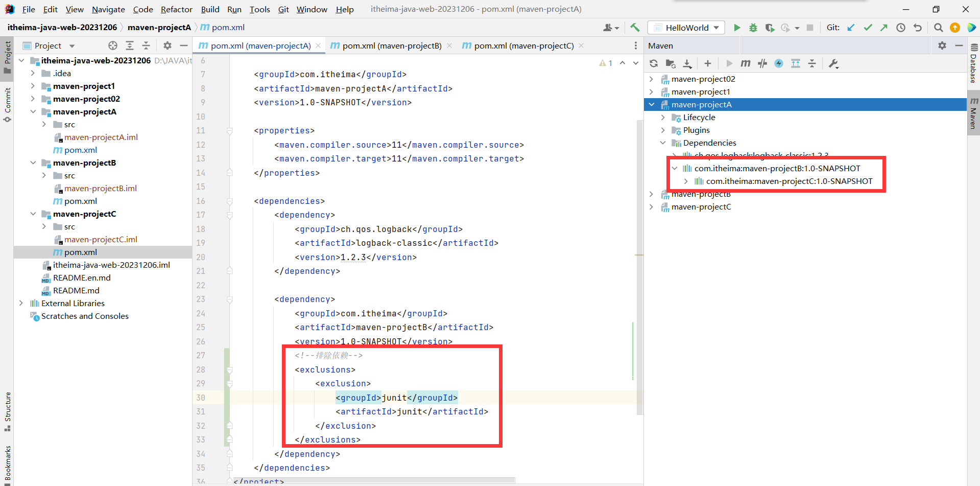
Task: Open editor tabs more options menu
Action: 635,45
